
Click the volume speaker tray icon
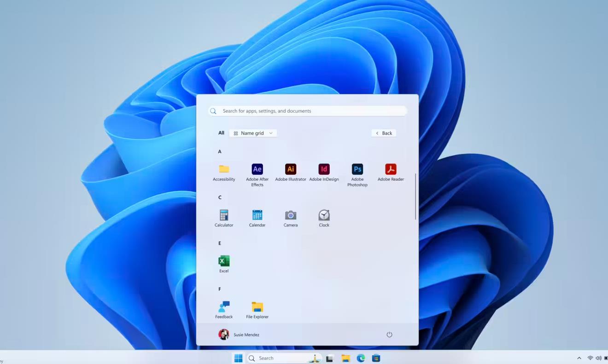598,358
